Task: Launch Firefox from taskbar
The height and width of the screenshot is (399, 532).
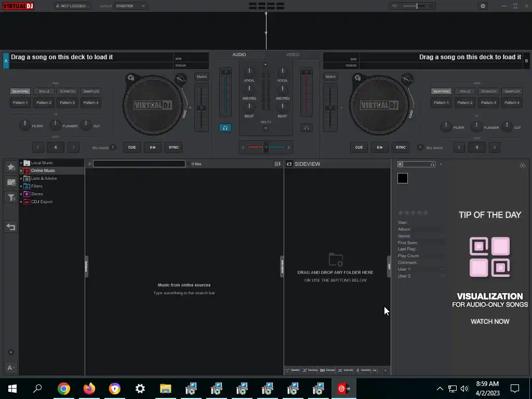Action: click(x=89, y=388)
